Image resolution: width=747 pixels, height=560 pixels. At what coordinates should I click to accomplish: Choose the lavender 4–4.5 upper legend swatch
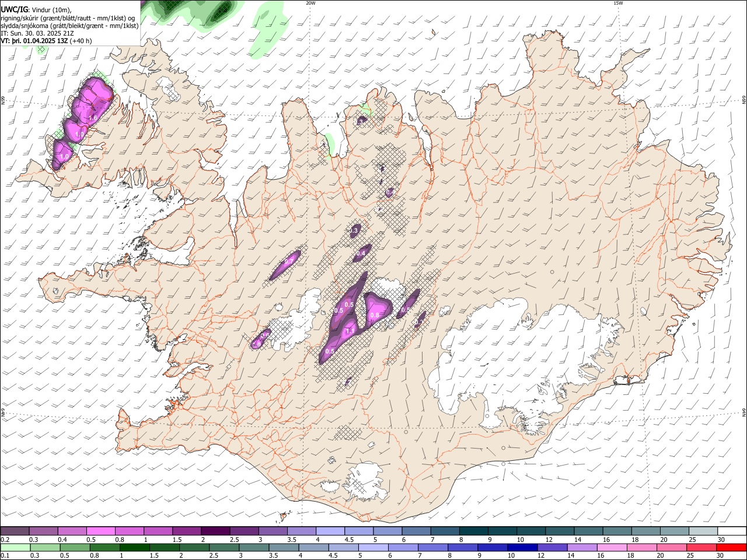[x=330, y=531]
